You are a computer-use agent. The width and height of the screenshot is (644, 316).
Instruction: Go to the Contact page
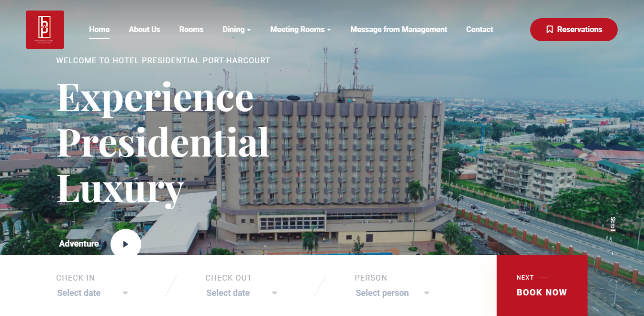point(479,29)
